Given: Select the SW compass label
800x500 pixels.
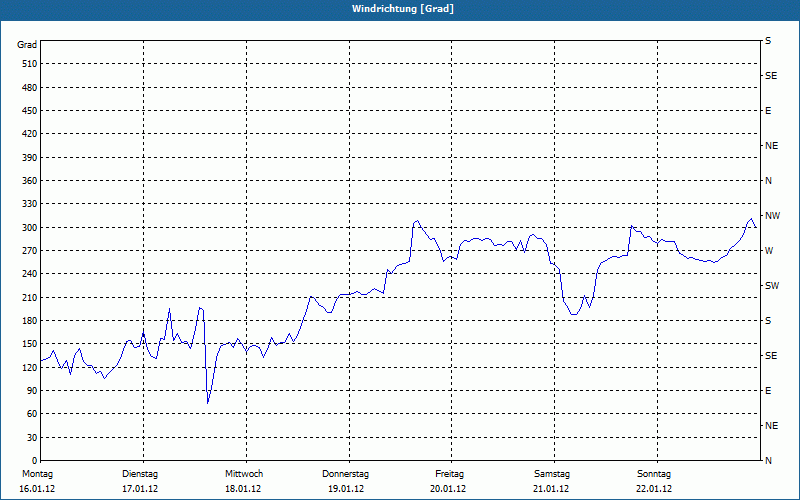Looking at the screenshot, I should click(772, 286).
